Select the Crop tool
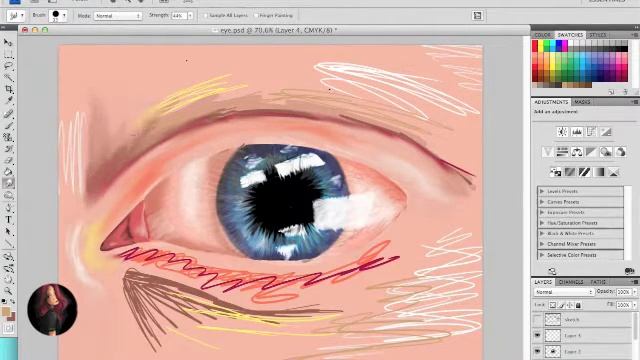 8,89
